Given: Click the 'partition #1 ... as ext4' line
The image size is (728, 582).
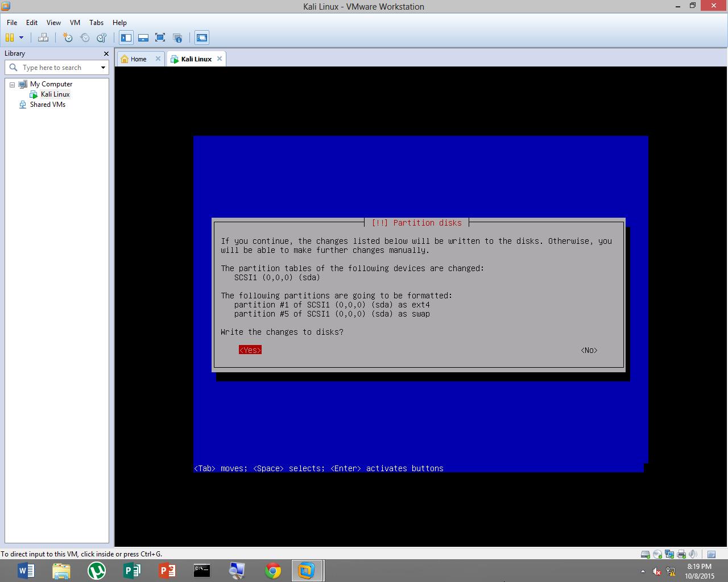Looking at the screenshot, I should pyautogui.click(x=332, y=305).
